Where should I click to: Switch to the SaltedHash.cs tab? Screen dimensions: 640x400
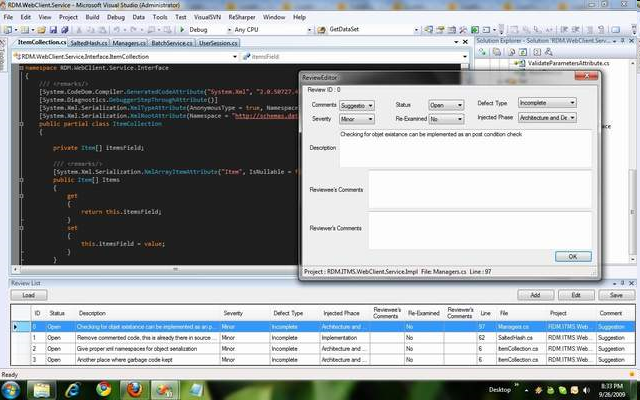tap(84, 45)
